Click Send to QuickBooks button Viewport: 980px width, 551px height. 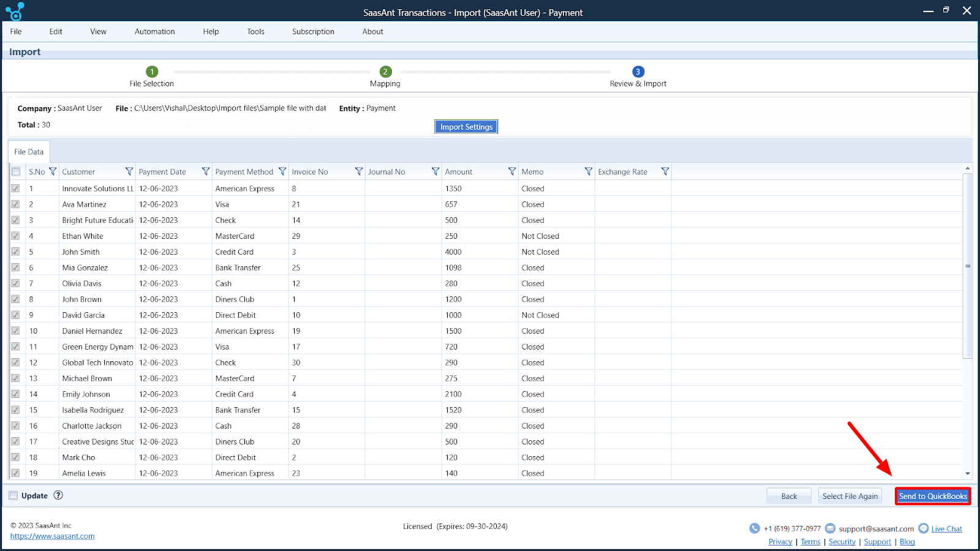933,496
